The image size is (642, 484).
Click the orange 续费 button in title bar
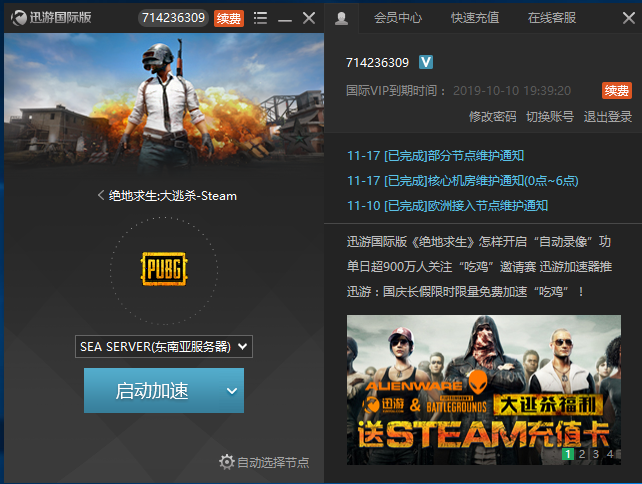(x=228, y=18)
